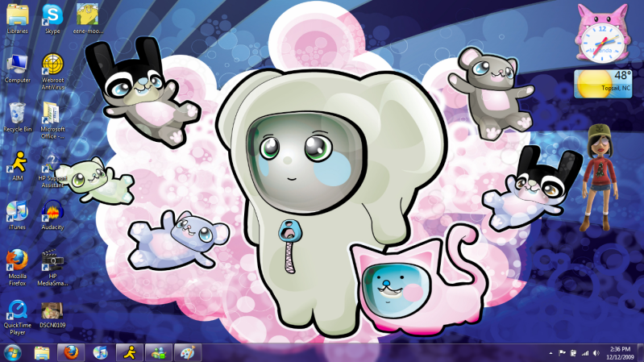This screenshot has height=362, width=644.
Task: Open the volume speaker tray icon
Action: click(596, 353)
